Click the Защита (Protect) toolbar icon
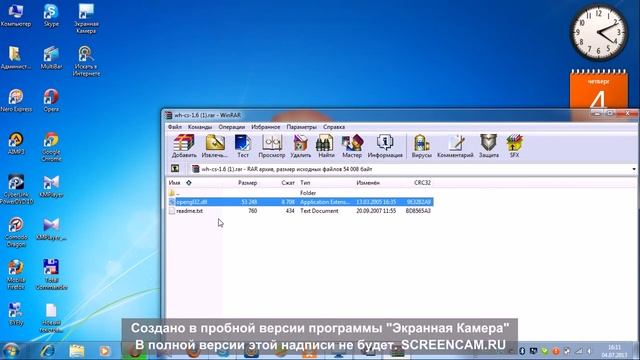Screen dimensions: 640x360 tap(489, 146)
